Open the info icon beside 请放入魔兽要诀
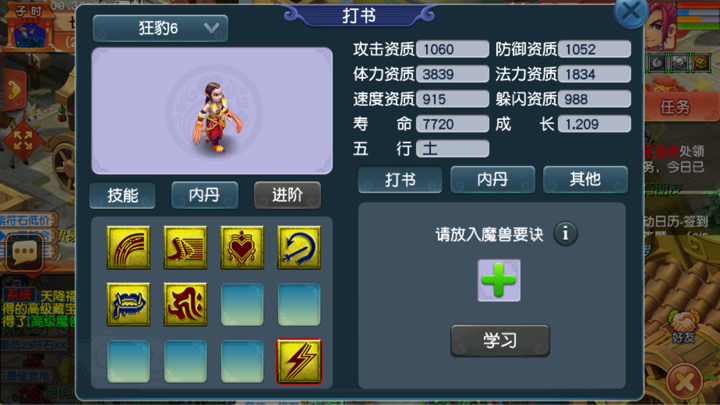The height and width of the screenshot is (405, 720). (565, 234)
